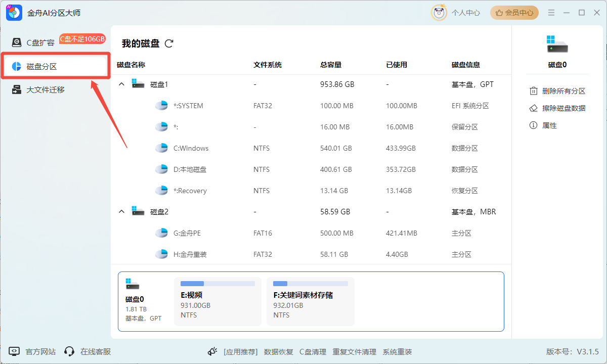Collapse the 磁盘1 tree node

(121, 84)
